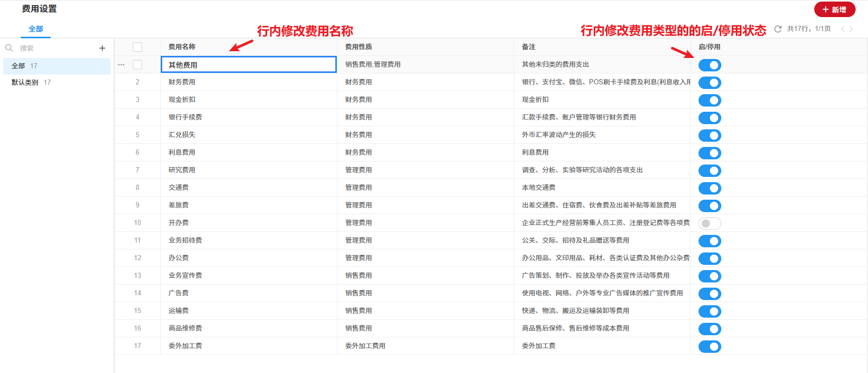Click row number 10
The width and height of the screenshot is (868, 373).
pos(137,223)
